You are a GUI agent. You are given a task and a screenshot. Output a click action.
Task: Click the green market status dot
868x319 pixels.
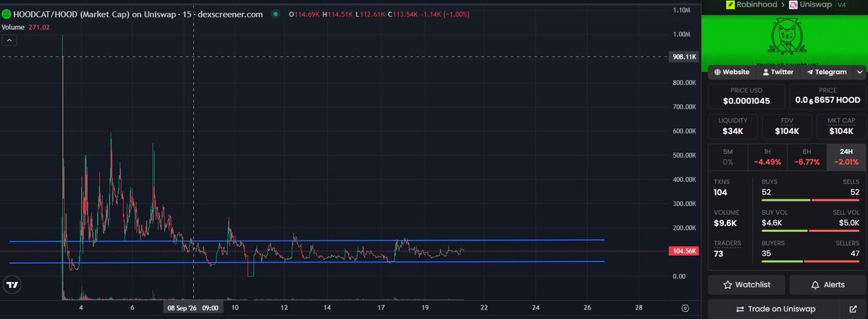pyautogui.click(x=275, y=14)
